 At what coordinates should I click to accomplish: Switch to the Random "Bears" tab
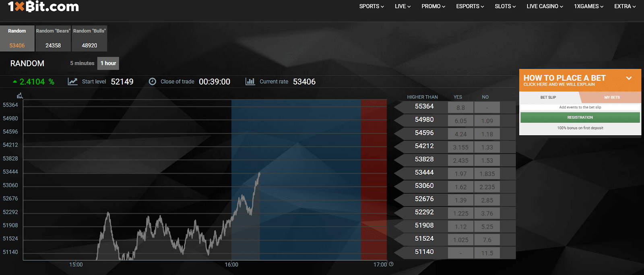53,38
